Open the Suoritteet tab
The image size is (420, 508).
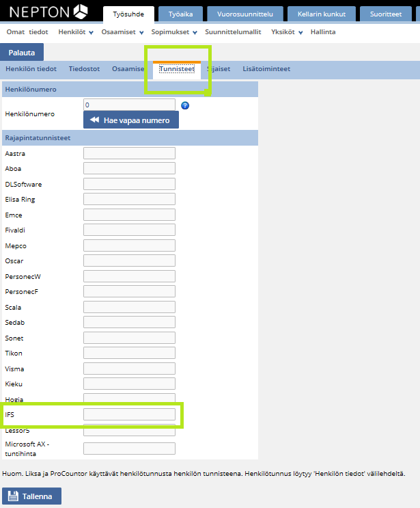386,14
